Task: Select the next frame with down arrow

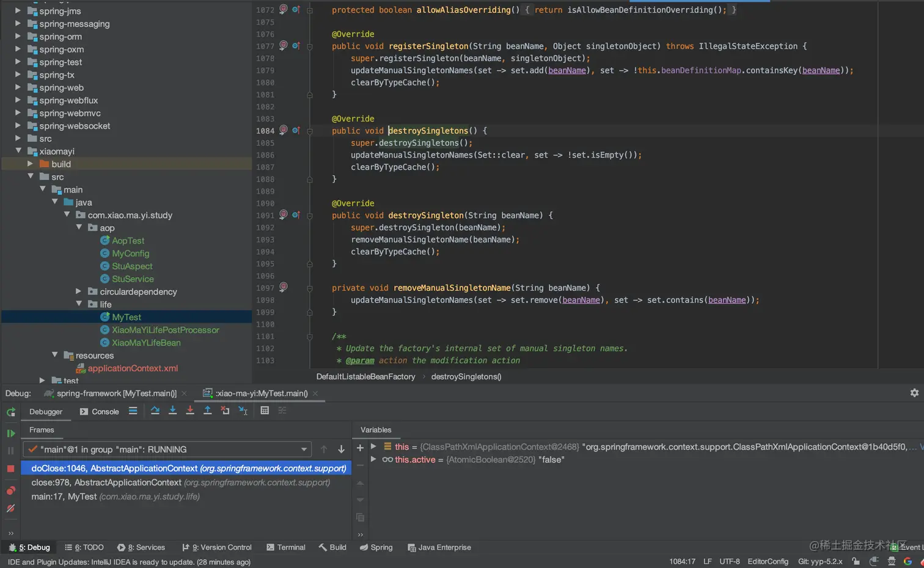Action: point(341,450)
